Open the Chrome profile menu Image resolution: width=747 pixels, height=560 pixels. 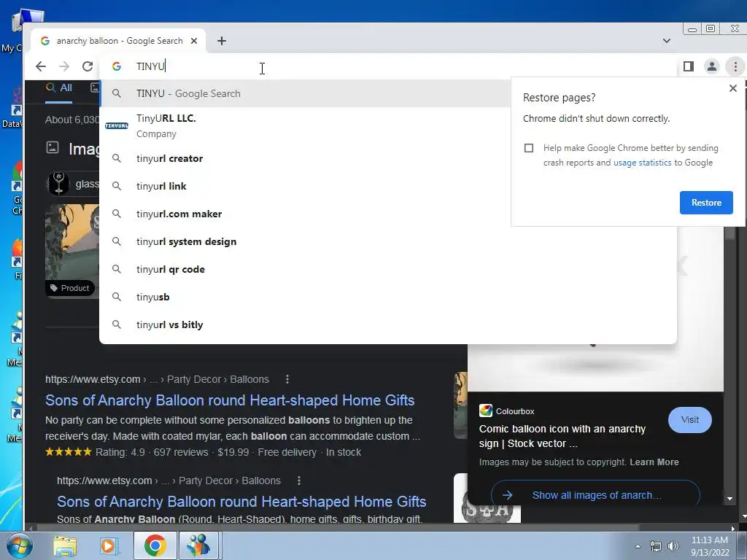pyautogui.click(x=712, y=66)
